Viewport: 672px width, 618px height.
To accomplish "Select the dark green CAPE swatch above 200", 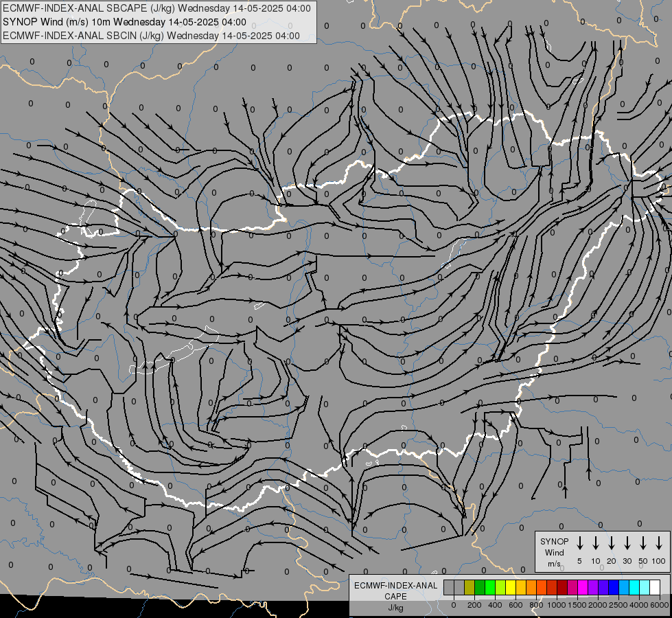I will (480, 588).
